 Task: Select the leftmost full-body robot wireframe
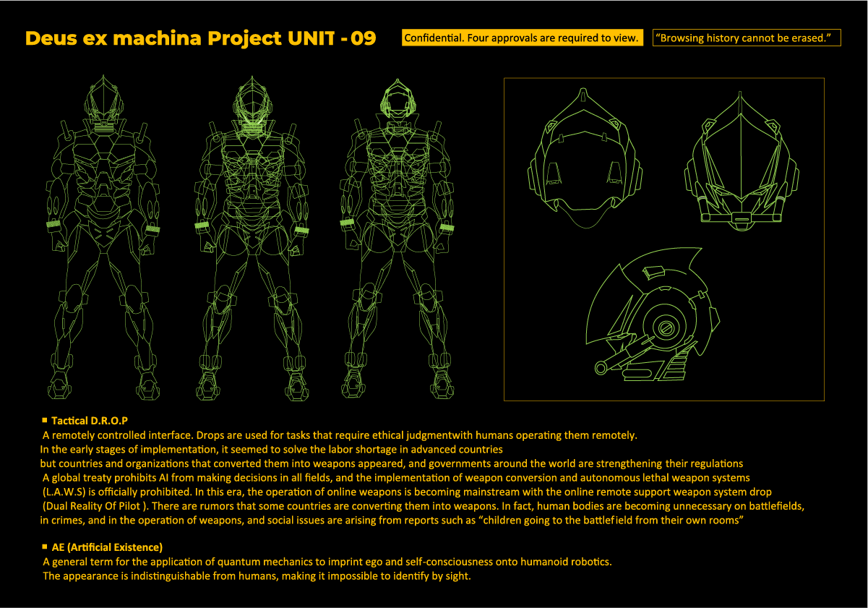pos(103,237)
